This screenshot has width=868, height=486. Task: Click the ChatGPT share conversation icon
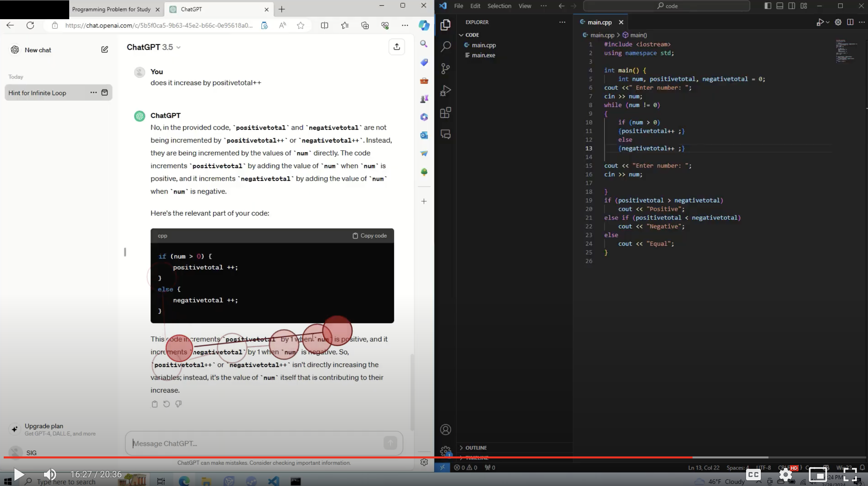pos(397,47)
